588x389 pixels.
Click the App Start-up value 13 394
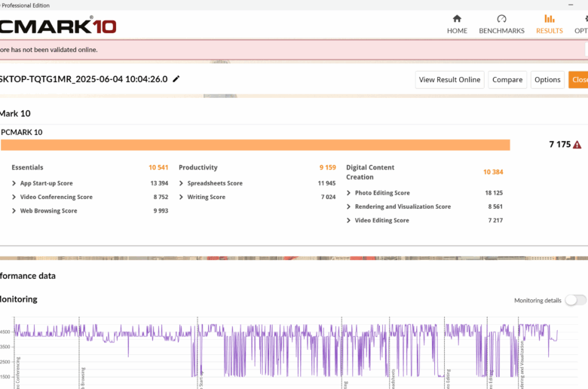coord(159,183)
